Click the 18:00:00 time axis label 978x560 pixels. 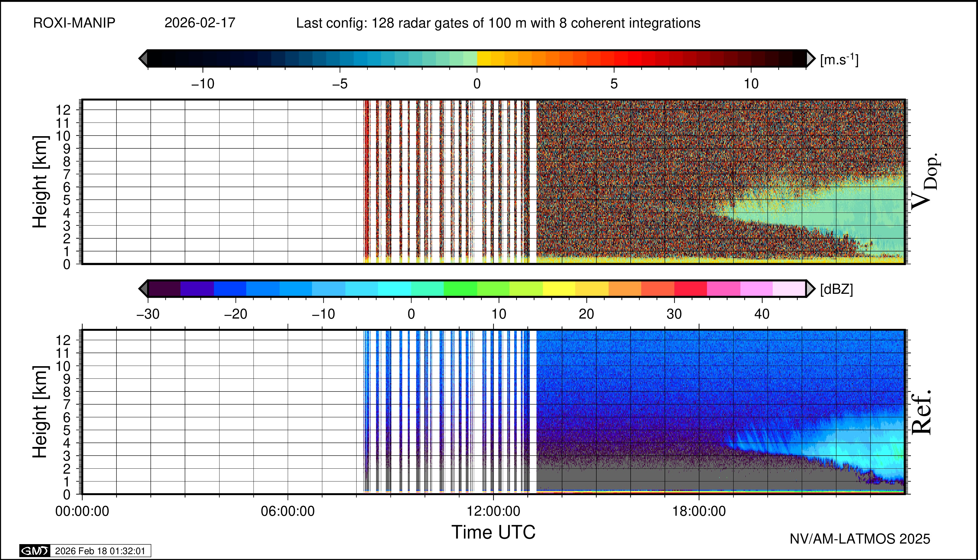pyautogui.click(x=699, y=511)
